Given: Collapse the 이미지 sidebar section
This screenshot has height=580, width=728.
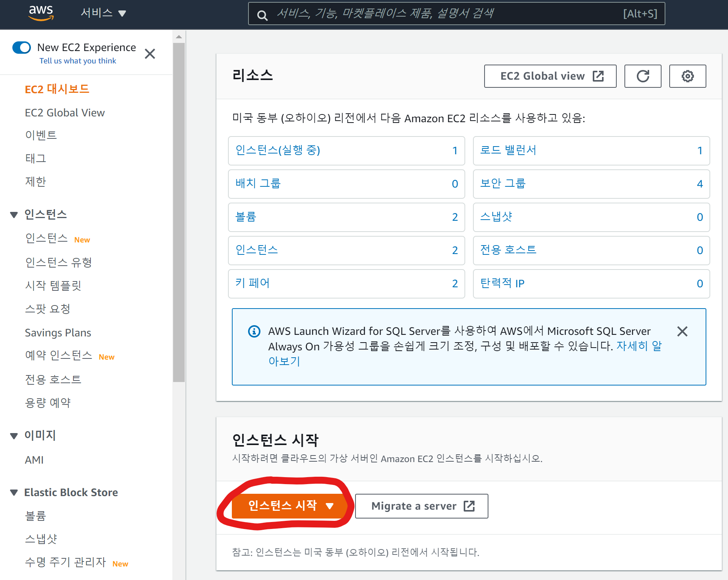Looking at the screenshot, I should tap(14, 436).
